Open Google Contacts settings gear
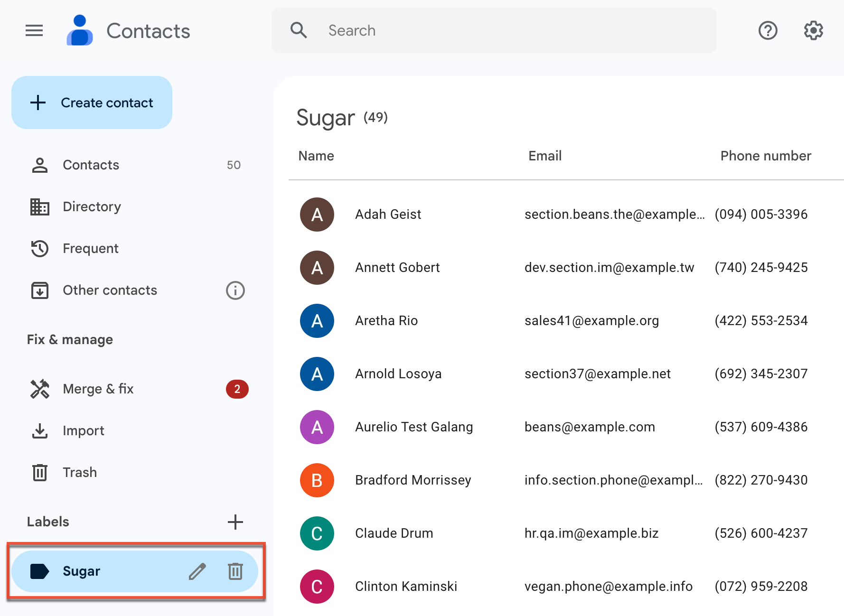The width and height of the screenshot is (844, 616). 813,30
